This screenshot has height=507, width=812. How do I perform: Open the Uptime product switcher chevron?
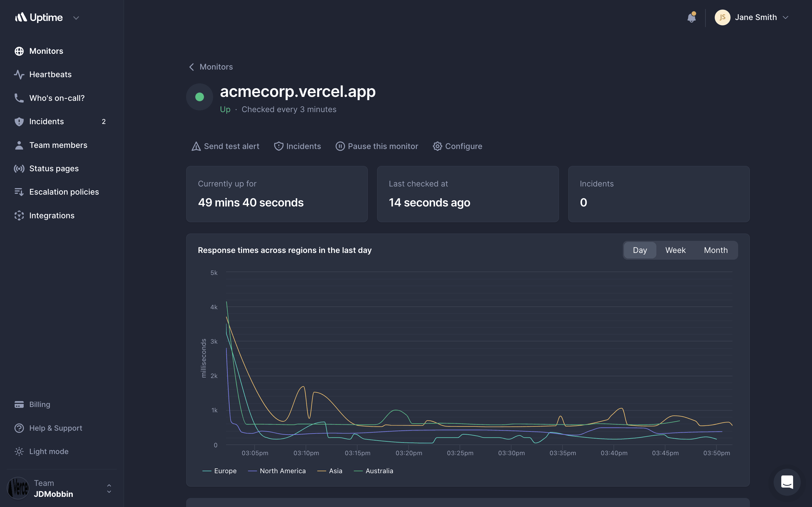(x=76, y=18)
